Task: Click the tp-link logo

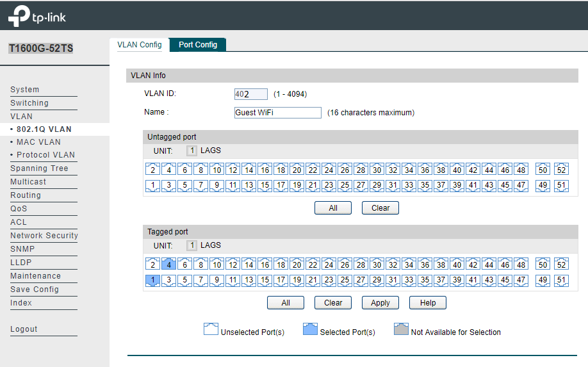Action: (37, 16)
